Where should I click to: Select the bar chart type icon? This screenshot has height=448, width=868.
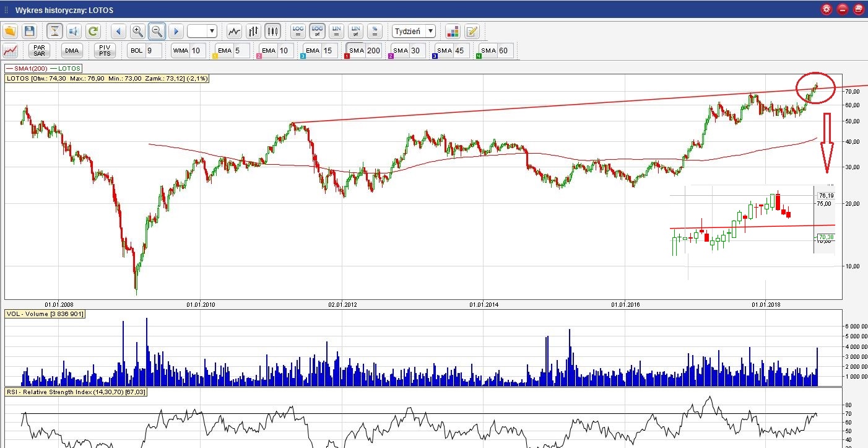point(253,31)
